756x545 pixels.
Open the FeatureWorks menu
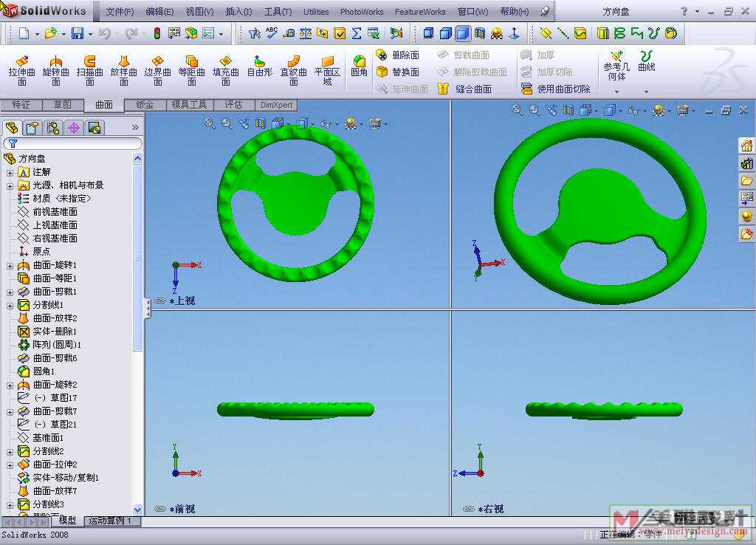pyautogui.click(x=420, y=12)
